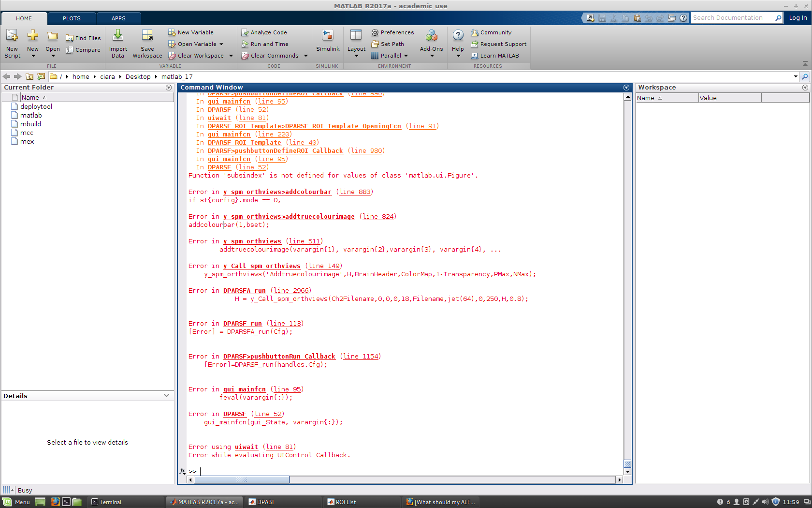Click the Desktop breadcrumb in path
Viewport: 812px width, 508px height.
(x=138, y=76)
